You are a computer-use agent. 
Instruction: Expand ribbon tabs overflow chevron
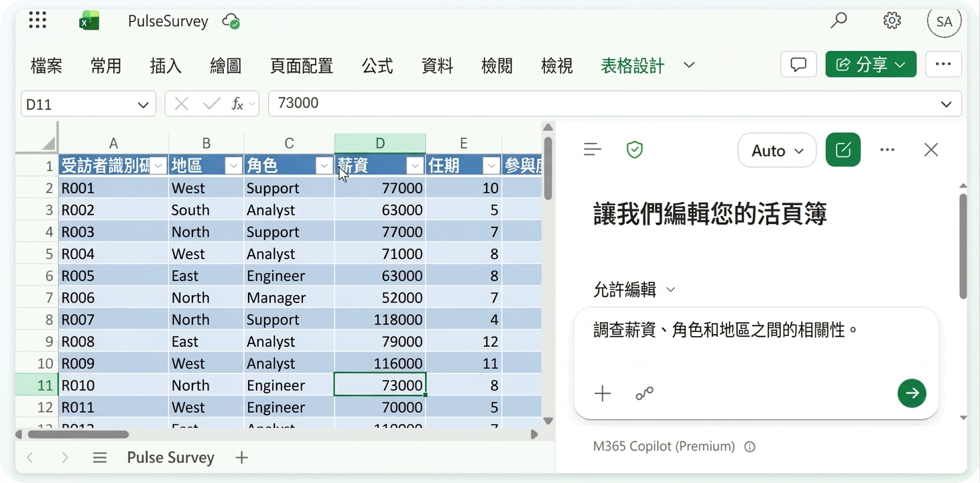pyautogui.click(x=689, y=65)
